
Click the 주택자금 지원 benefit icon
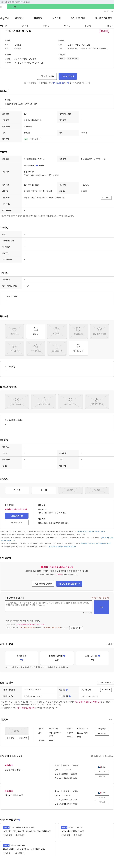14,348
